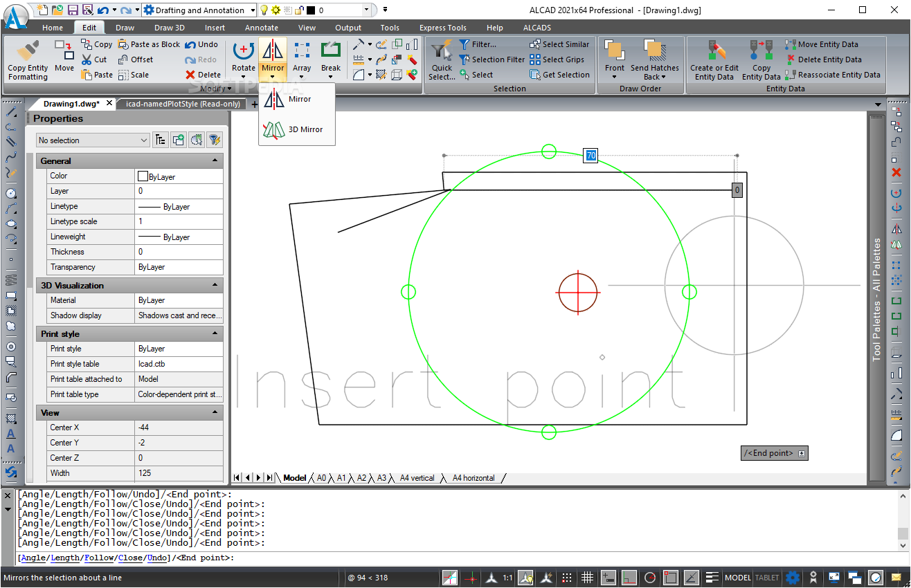Collapse the Print style section
The height and width of the screenshot is (588, 911).
point(215,333)
